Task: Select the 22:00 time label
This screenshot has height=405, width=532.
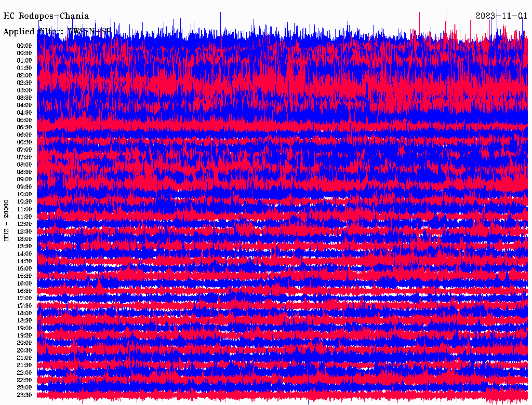Action: click(24, 372)
